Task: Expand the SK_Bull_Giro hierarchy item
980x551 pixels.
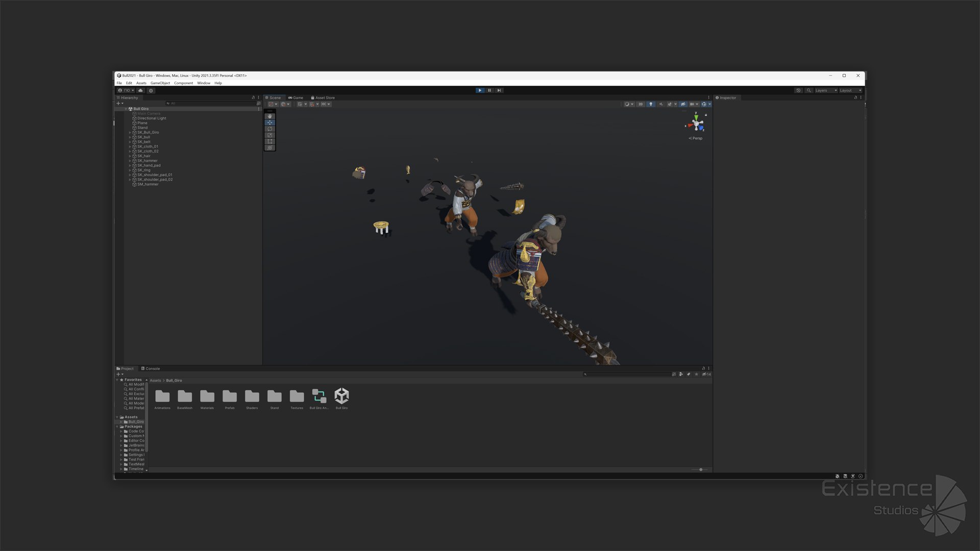Action: [x=130, y=133]
